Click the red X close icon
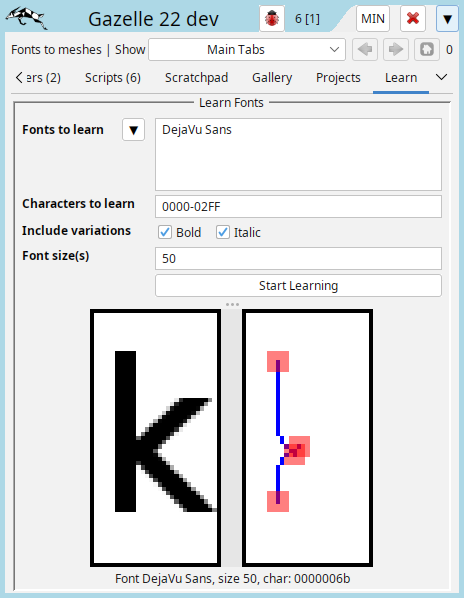This screenshot has width=464, height=598. pyautogui.click(x=413, y=18)
